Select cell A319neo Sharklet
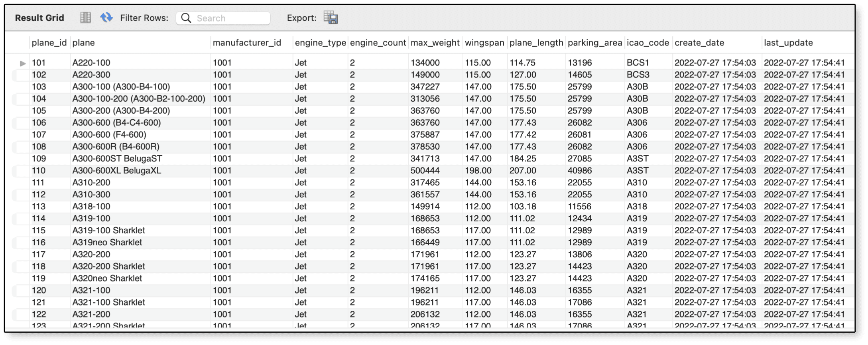Viewport: 868px width, 345px height. (x=107, y=242)
